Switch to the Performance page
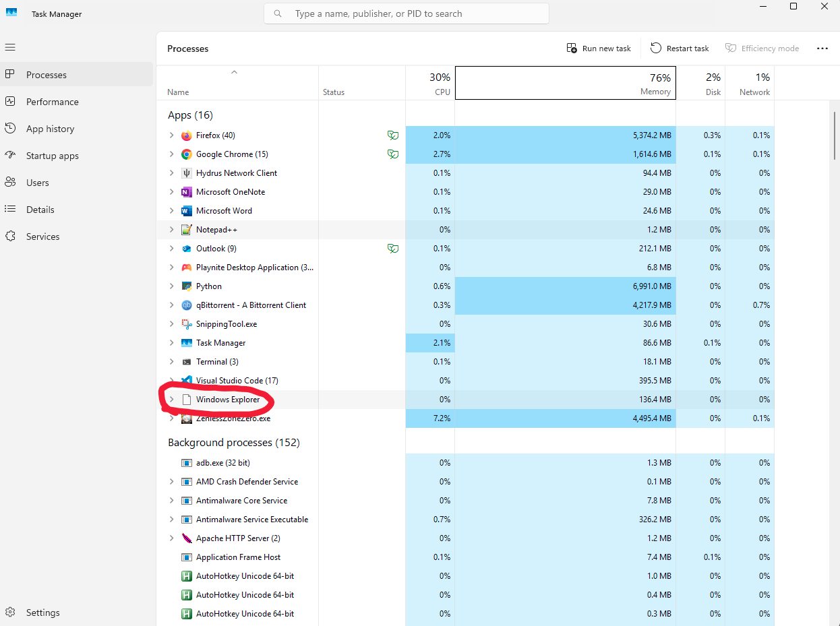840x626 pixels. click(x=77, y=102)
